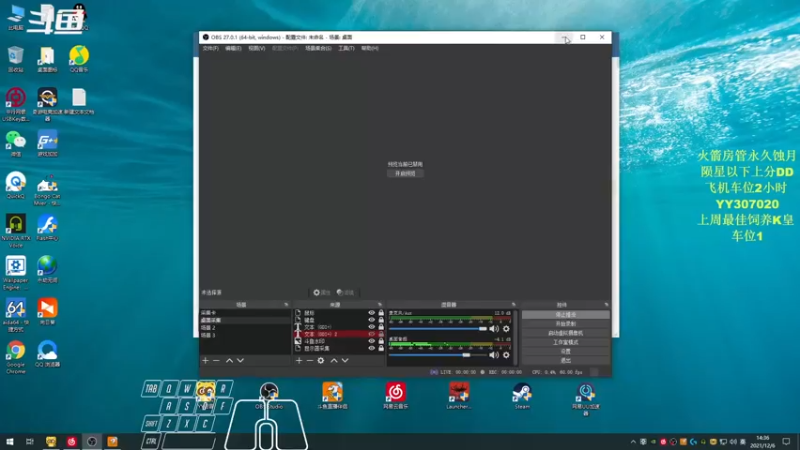This screenshot has height=450, width=800.
Task: Open the 视图(V) menu
Action: point(257,48)
